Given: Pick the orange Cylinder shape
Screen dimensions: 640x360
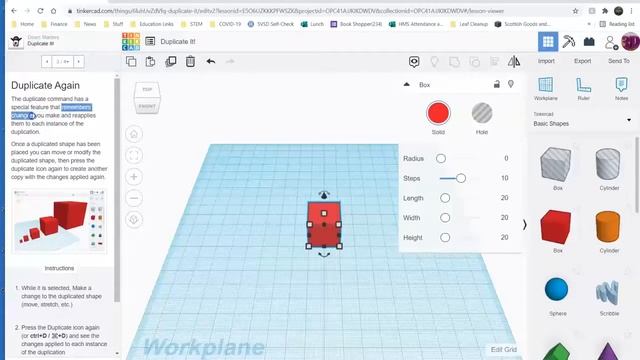Looking at the screenshot, I should [608, 227].
